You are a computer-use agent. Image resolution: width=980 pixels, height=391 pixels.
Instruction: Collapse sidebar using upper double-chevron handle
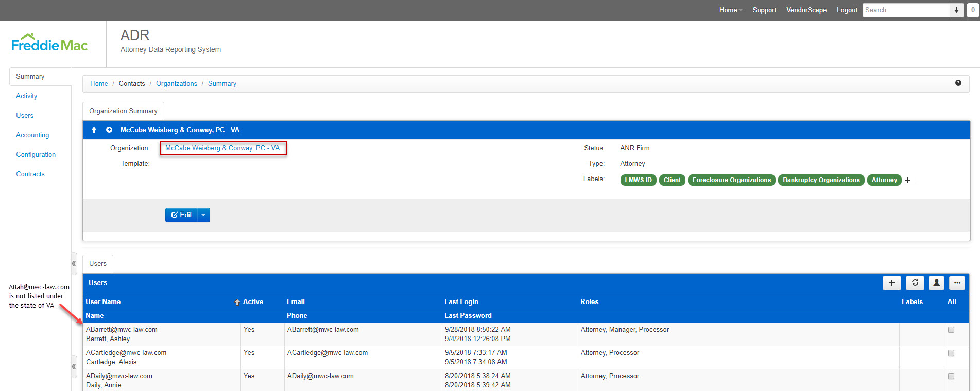[74, 264]
